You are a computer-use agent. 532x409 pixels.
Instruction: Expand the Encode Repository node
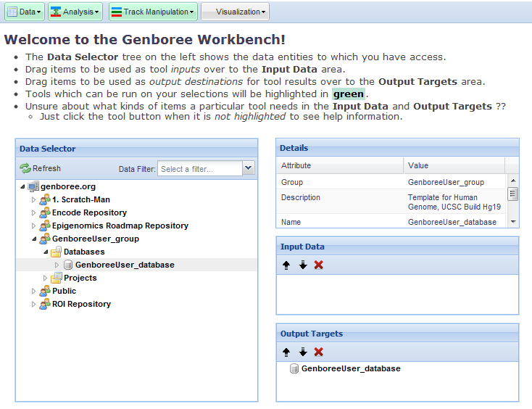(x=33, y=212)
